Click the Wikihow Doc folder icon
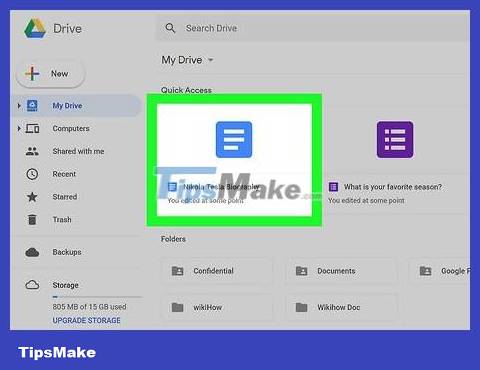 [302, 307]
